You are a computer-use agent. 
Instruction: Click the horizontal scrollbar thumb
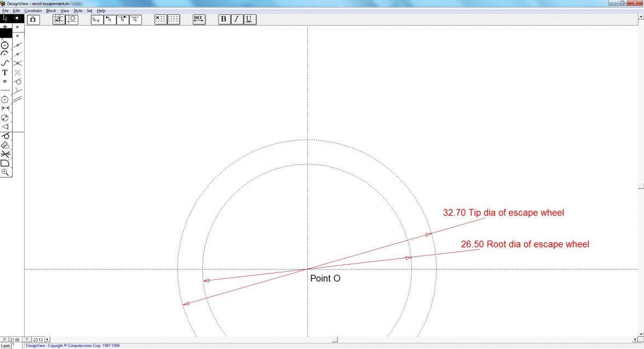pyautogui.click(x=335, y=340)
